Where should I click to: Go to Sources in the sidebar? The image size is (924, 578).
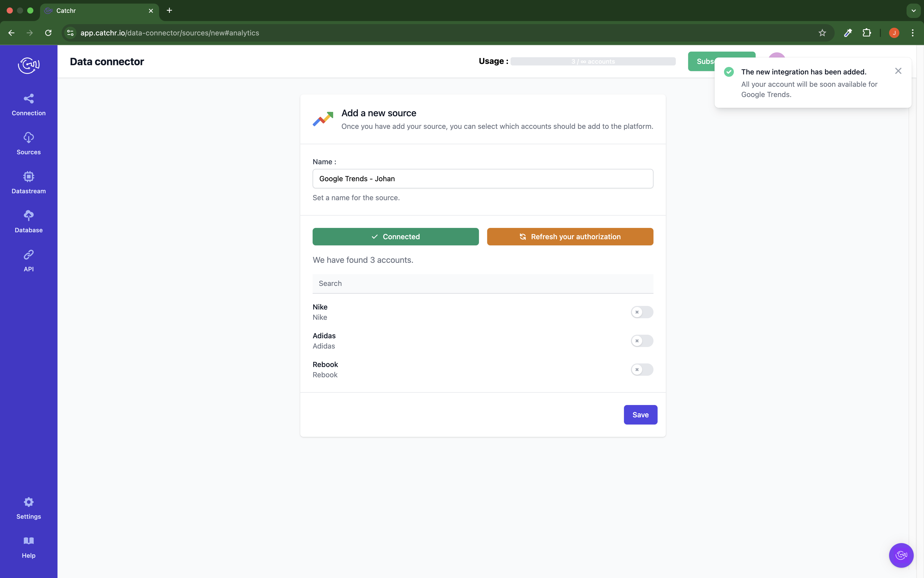29,144
